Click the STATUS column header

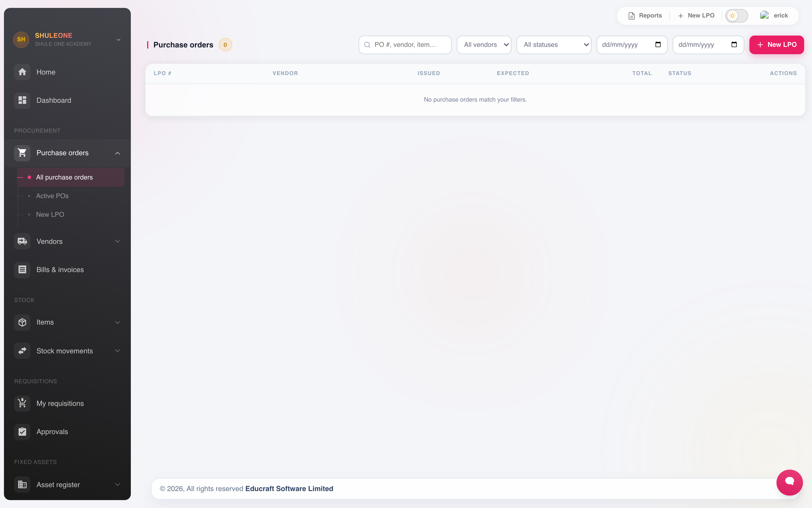click(x=679, y=73)
